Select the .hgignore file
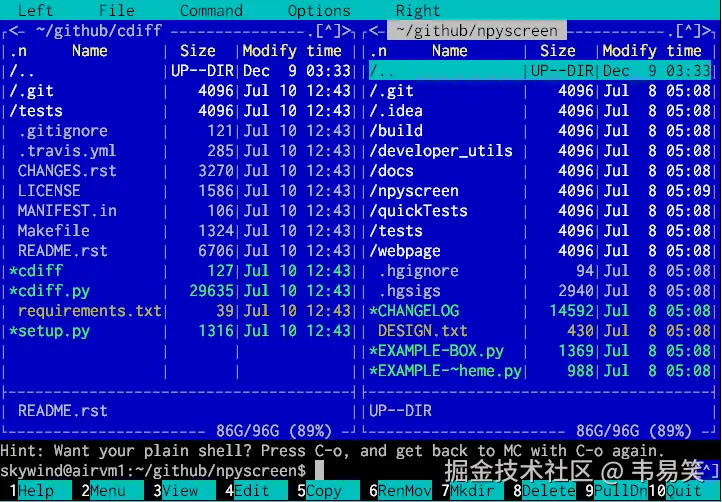 [540, 271]
